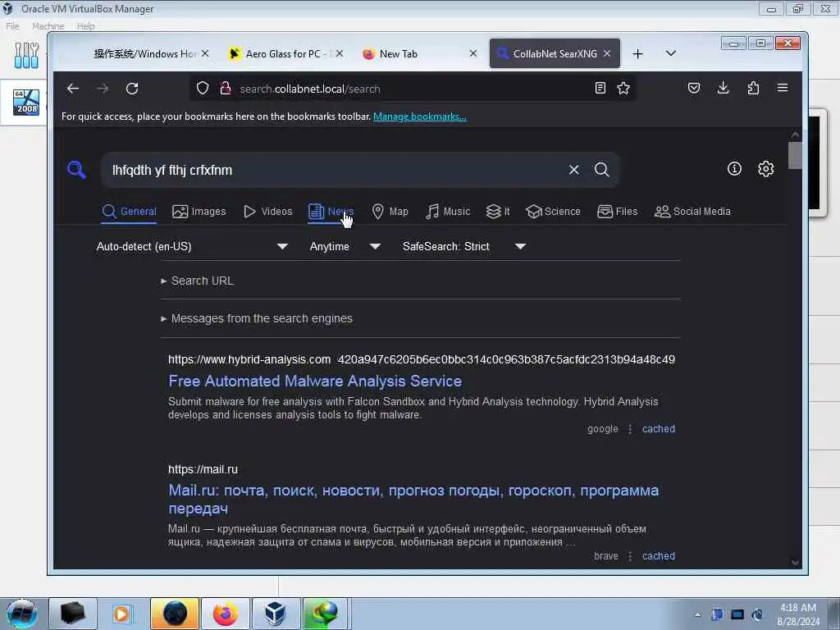Open the preferences gear icon
The image size is (840, 630).
point(765,169)
